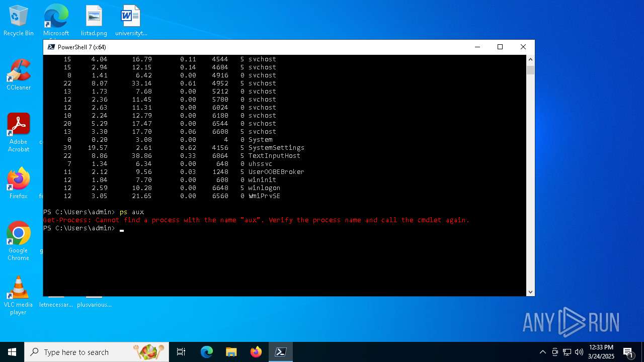Screen dimensions: 644x362
Task: Launch Google Chrome desktop shortcut
Action: coord(19,241)
